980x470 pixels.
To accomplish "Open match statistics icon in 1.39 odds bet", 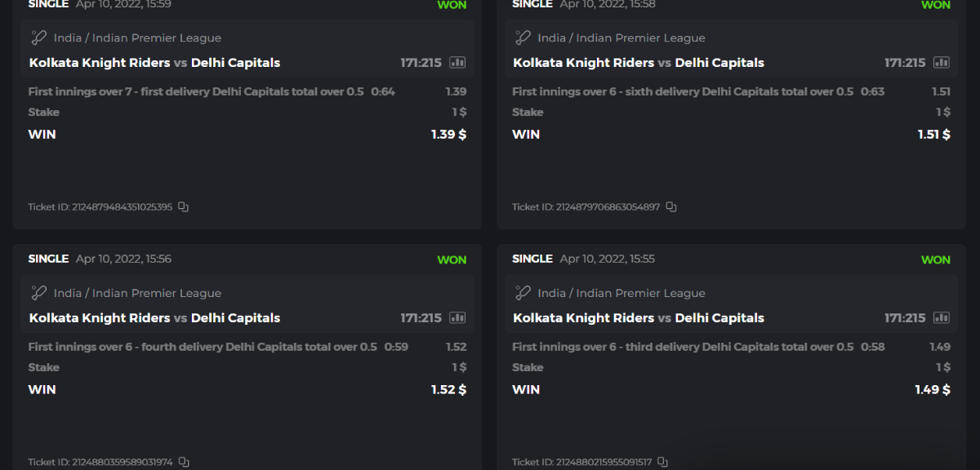I will click(457, 63).
